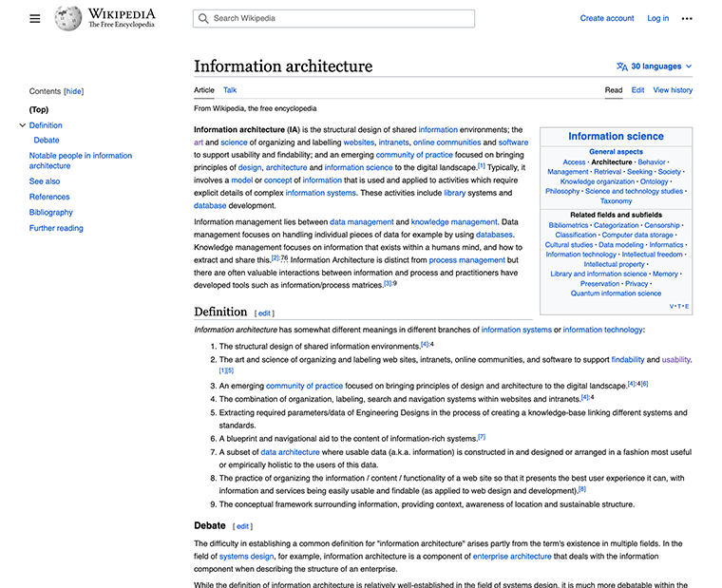
Task: Open the library link in intro
Action: [x=454, y=193]
